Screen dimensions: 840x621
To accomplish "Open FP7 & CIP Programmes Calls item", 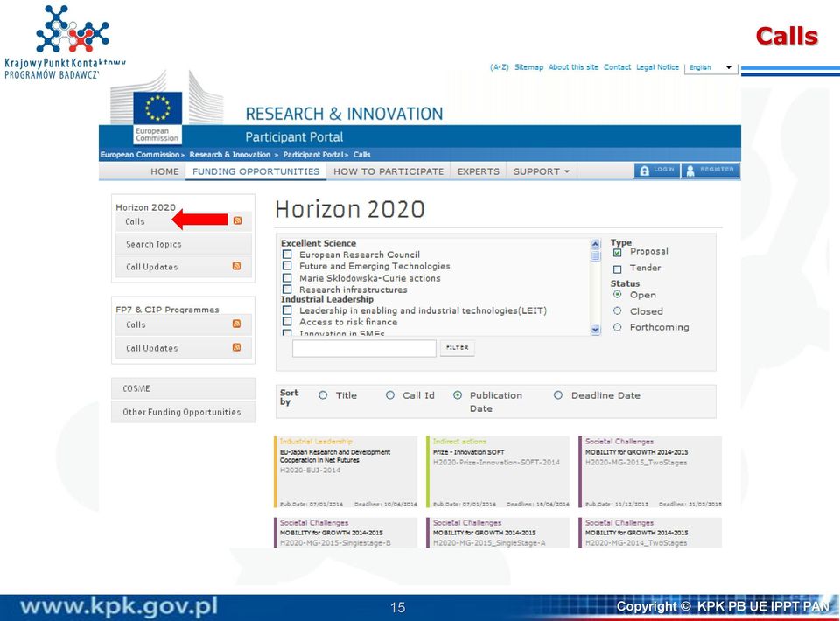I will [183, 324].
